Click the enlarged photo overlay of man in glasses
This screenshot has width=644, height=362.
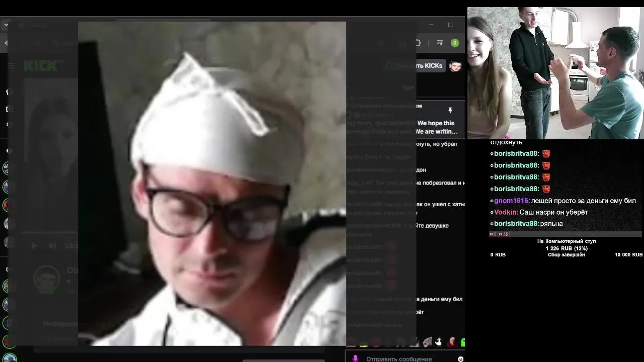pyautogui.click(x=212, y=184)
